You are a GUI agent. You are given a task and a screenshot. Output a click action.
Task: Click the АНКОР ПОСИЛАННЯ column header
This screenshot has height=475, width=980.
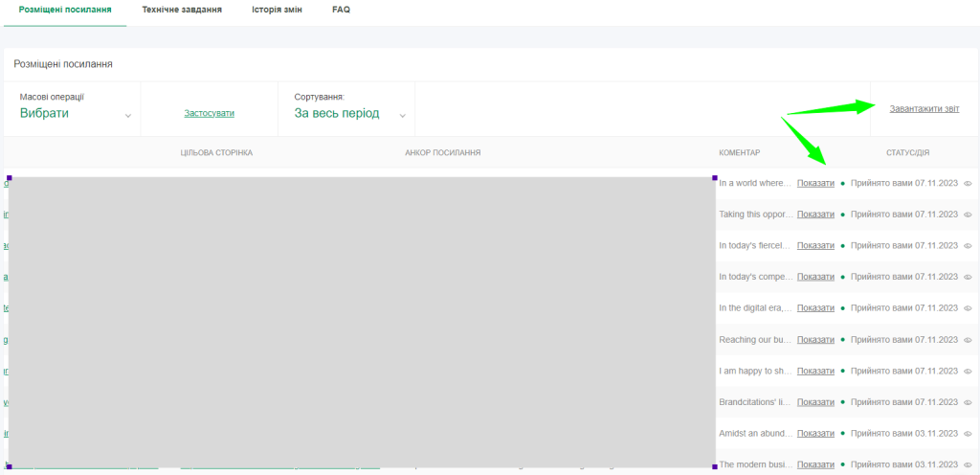442,152
